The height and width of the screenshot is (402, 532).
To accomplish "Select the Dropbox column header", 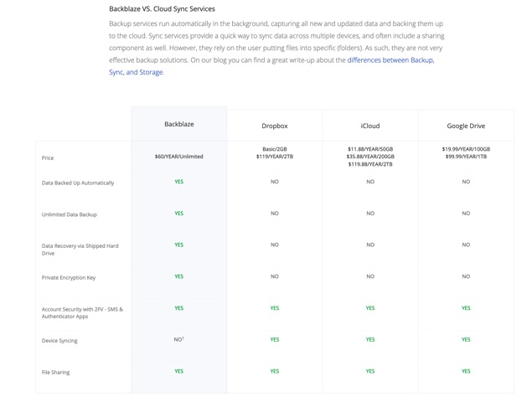I will coord(275,126).
